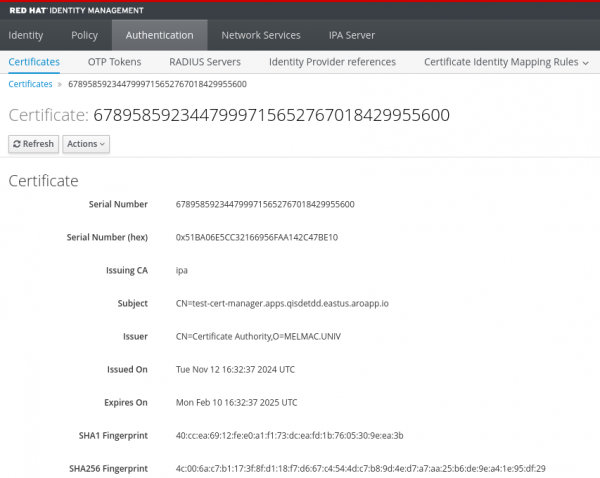
Task: Click the Issuing CA value ipa
Action: point(182,270)
